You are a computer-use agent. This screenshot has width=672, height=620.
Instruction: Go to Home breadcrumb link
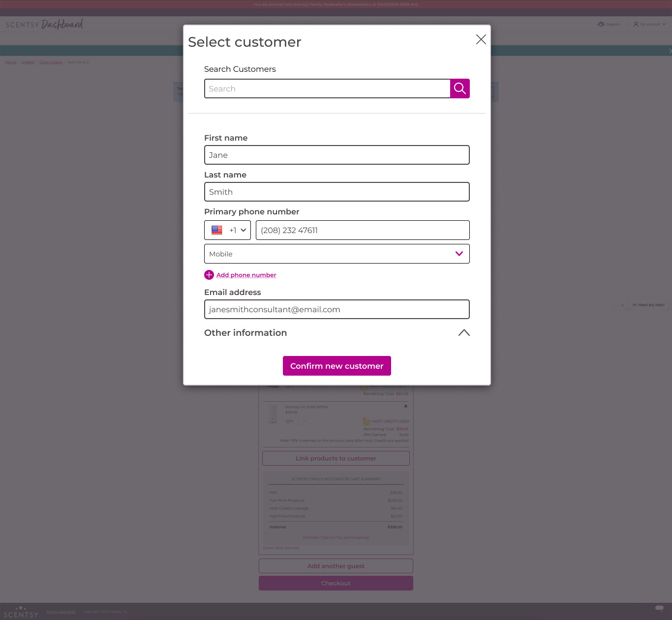(x=11, y=62)
